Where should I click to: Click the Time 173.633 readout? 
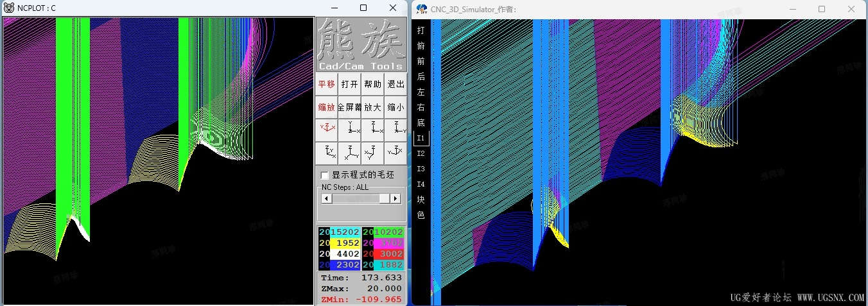(361, 278)
